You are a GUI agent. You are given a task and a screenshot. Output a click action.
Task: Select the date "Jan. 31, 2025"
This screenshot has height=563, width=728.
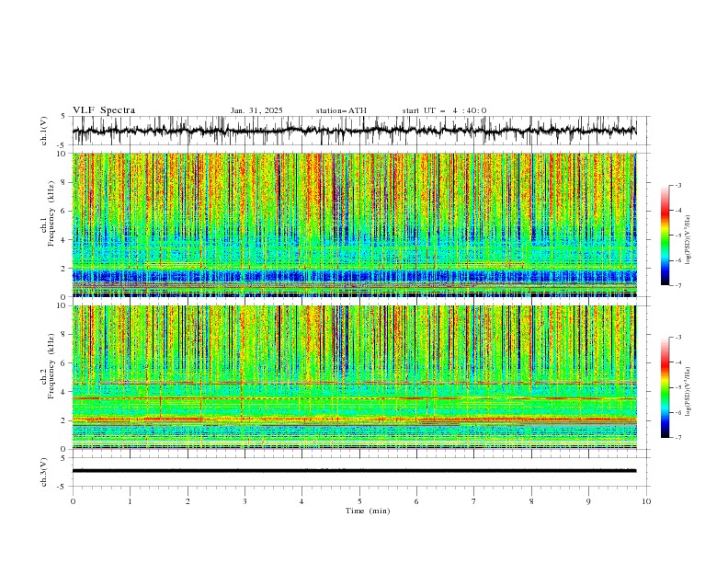pyautogui.click(x=256, y=110)
